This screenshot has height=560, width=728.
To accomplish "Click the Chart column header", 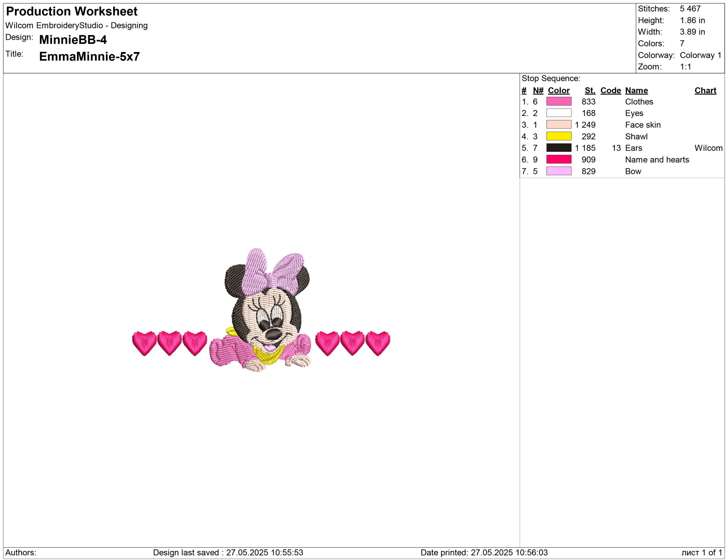I will (705, 90).
